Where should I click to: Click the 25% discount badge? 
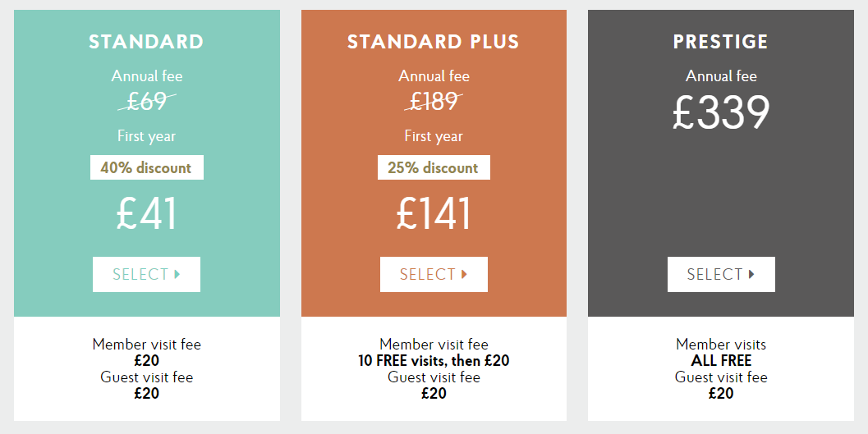[x=434, y=167]
